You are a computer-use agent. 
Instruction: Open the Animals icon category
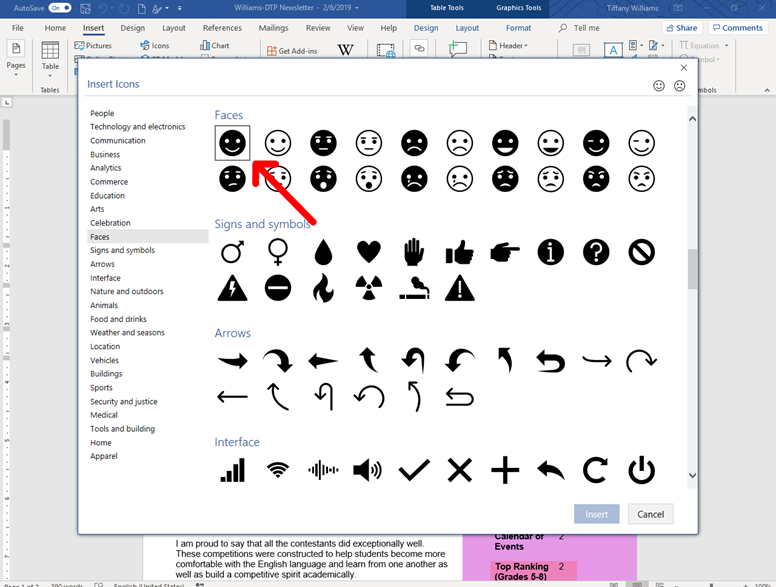[104, 305]
